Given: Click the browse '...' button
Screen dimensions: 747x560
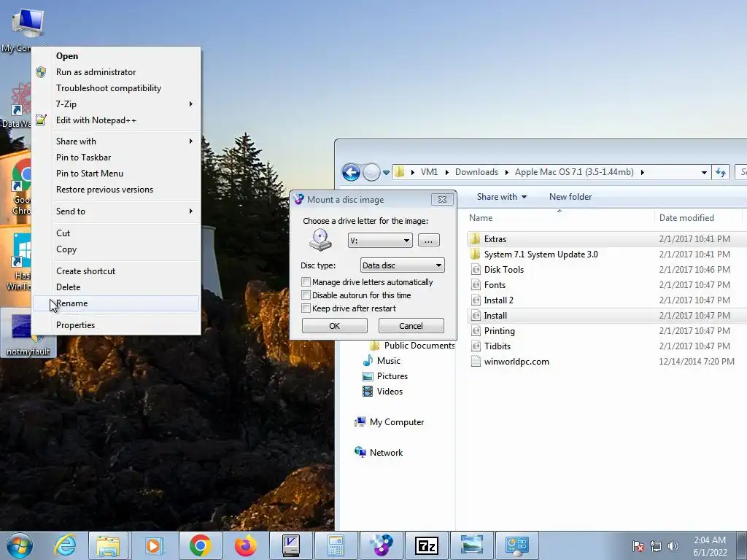Looking at the screenshot, I should [x=428, y=241].
